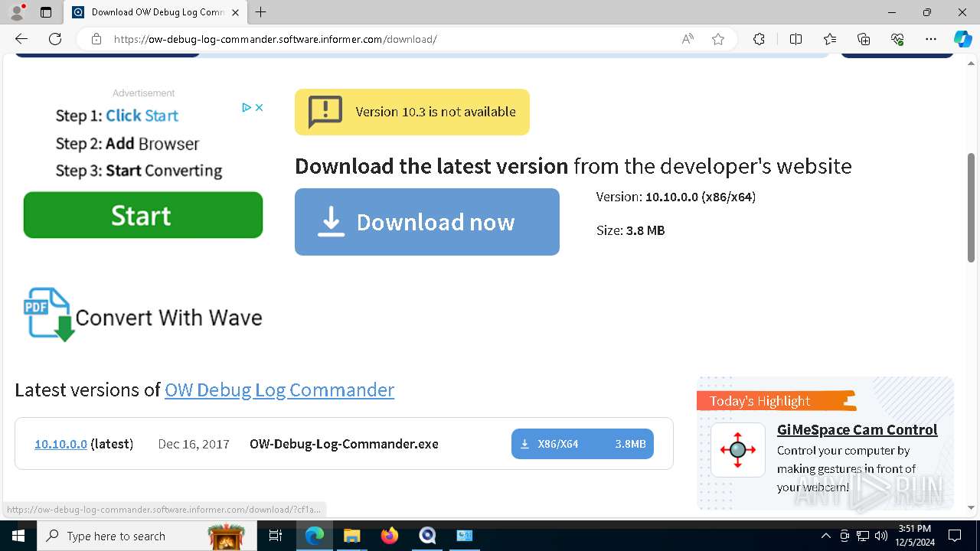Viewport: 980px width, 551px height.
Task: Open the 10.10.0.0 version link
Action: 60,444
